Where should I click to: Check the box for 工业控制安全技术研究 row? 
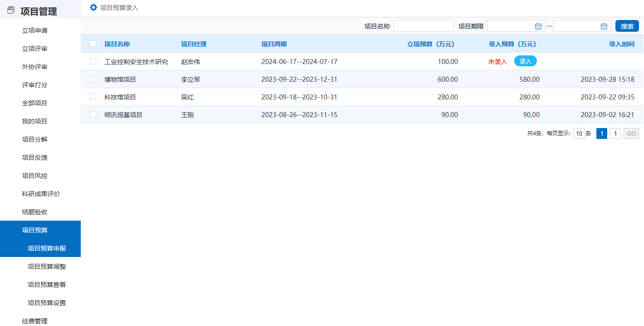click(x=93, y=61)
